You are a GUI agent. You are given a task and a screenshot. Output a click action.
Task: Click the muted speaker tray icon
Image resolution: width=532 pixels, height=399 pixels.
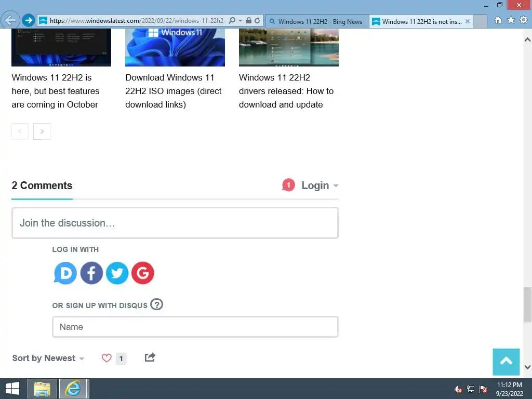[458, 389]
